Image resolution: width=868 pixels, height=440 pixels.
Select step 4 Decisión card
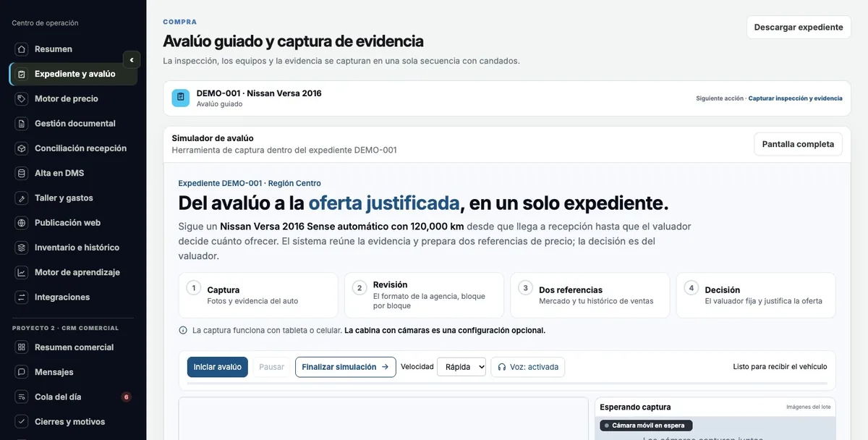click(756, 295)
